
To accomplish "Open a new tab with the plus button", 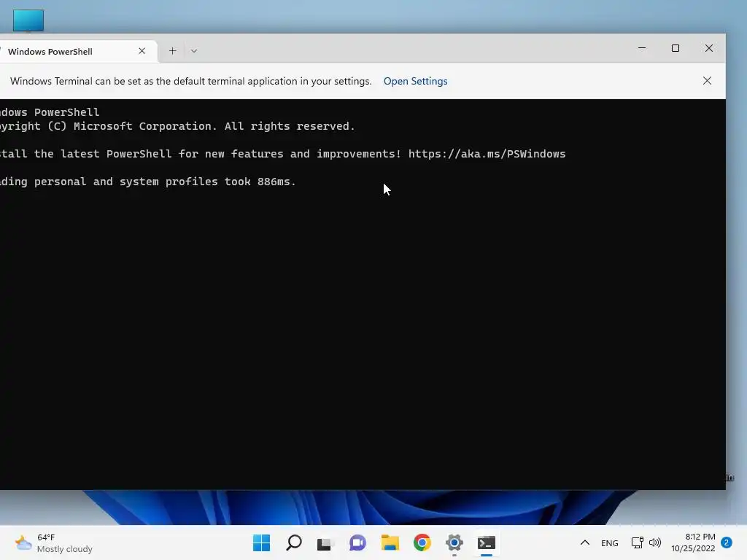I will 172,51.
